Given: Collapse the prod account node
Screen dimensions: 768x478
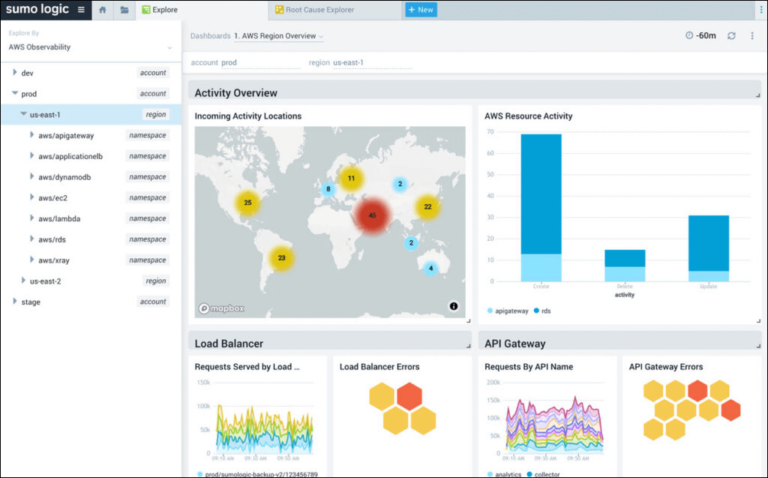Looking at the screenshot, I should (x=15, y=93).
